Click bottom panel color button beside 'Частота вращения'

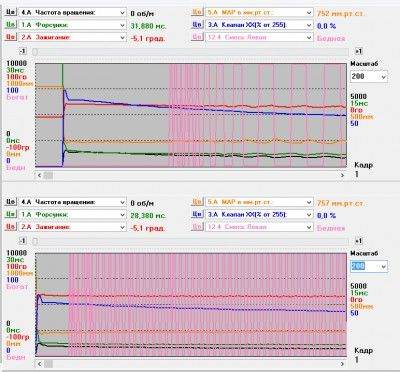(x=10, y=202)
